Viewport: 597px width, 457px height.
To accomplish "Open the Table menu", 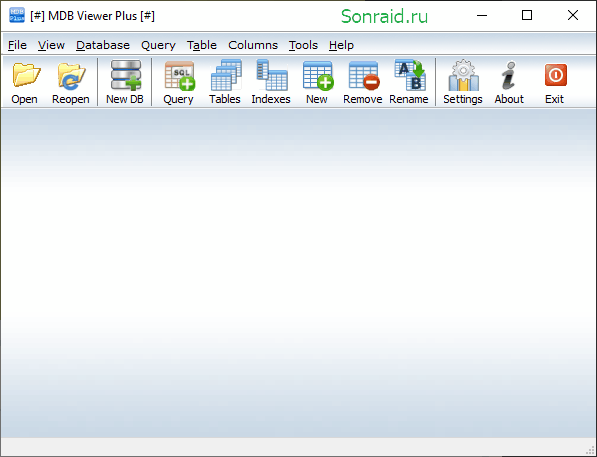I will tap(201, 45).
